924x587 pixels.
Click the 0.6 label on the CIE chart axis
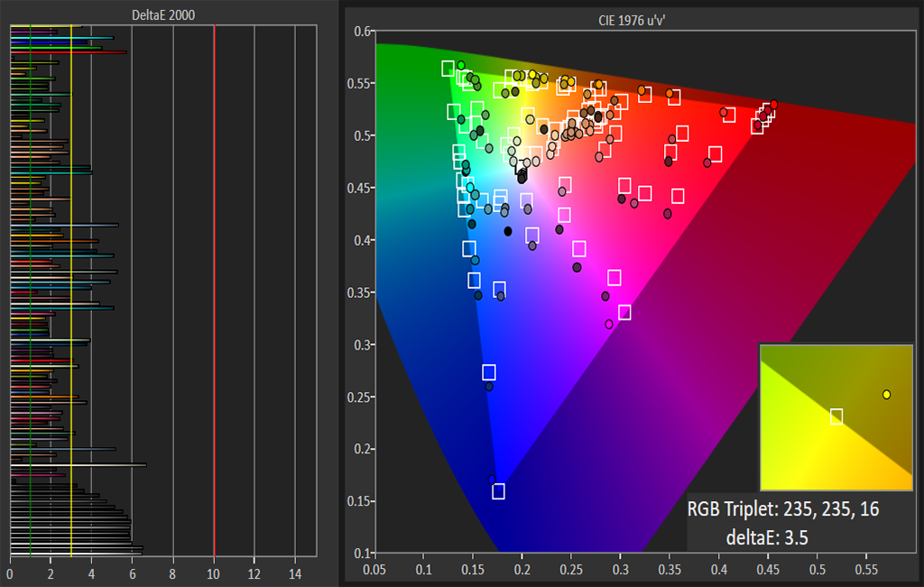point(363,32)
